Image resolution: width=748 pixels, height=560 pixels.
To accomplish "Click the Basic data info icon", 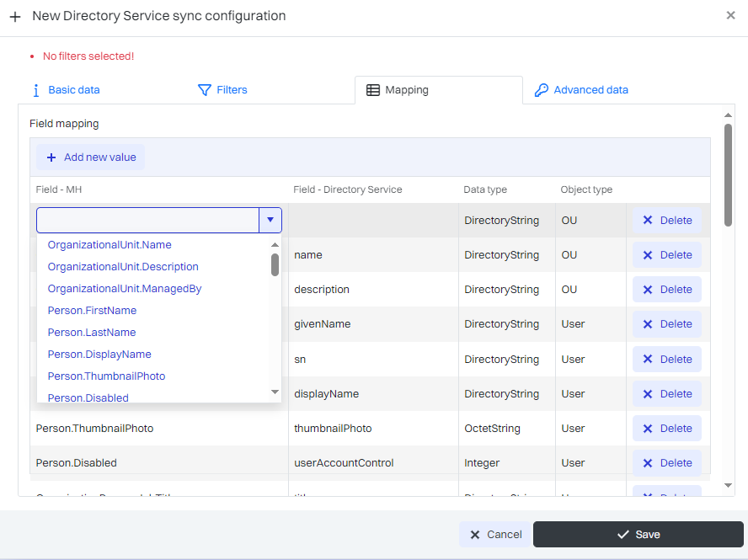I will click(x=35, y=90).
